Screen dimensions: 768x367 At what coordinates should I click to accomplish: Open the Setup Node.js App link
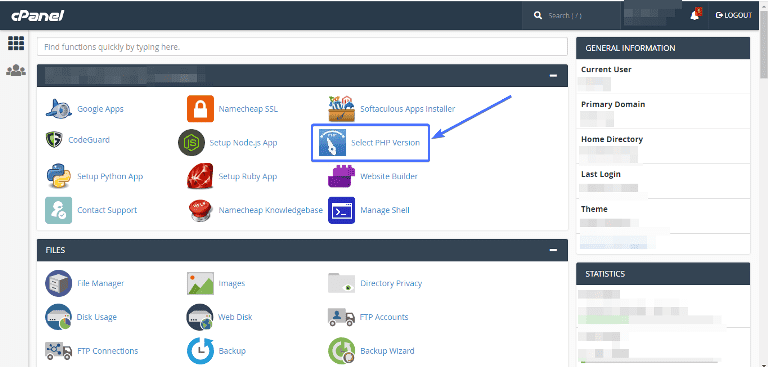pos(243,143)
